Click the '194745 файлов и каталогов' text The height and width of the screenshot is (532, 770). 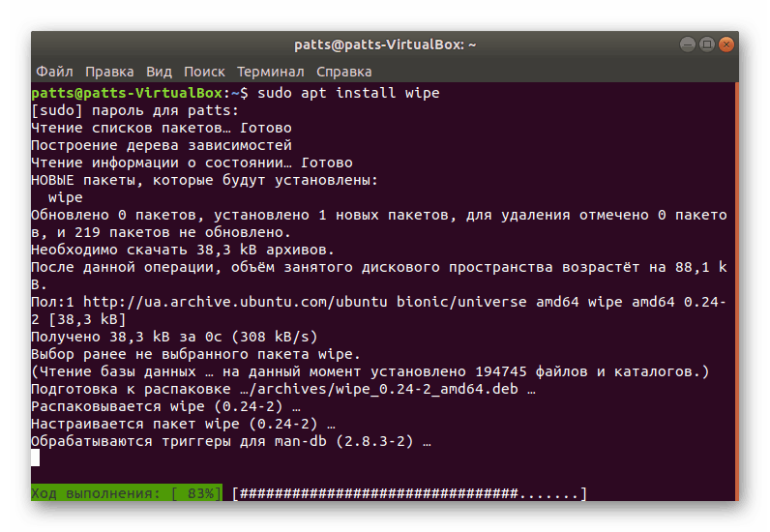click(x=587, y=371)
